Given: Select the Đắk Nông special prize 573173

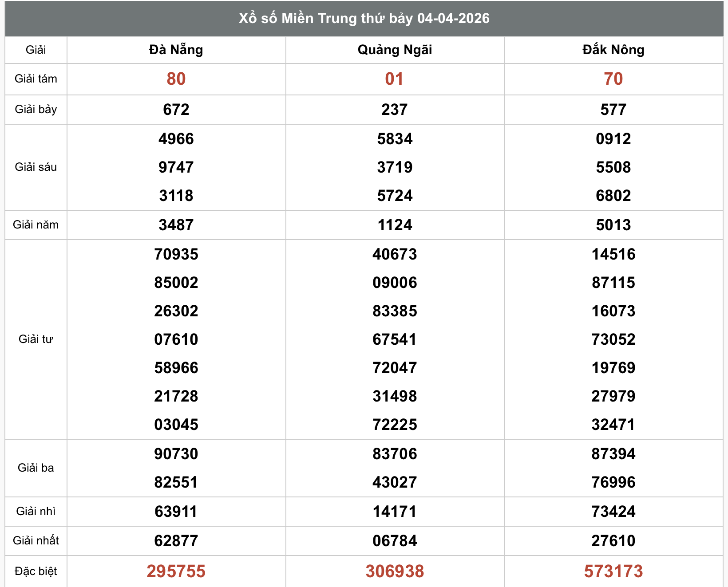Looking at the screenshot, I should [613, 571].
